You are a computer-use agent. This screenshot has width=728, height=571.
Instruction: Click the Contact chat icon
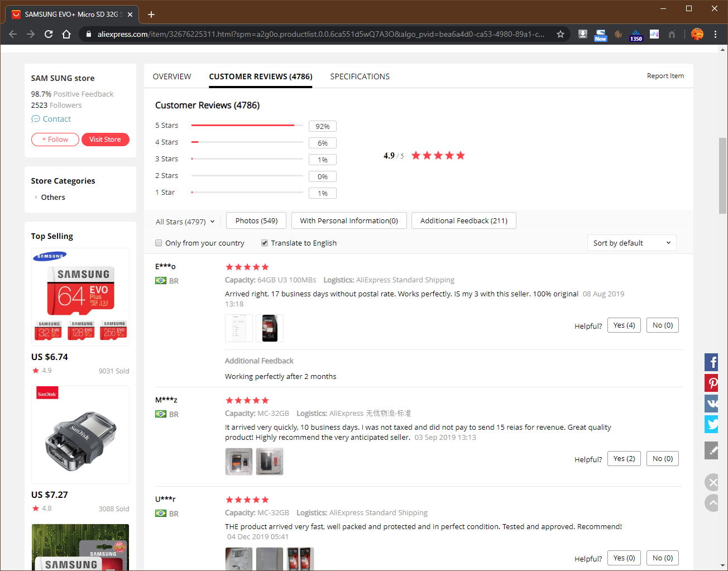[36, 119]
